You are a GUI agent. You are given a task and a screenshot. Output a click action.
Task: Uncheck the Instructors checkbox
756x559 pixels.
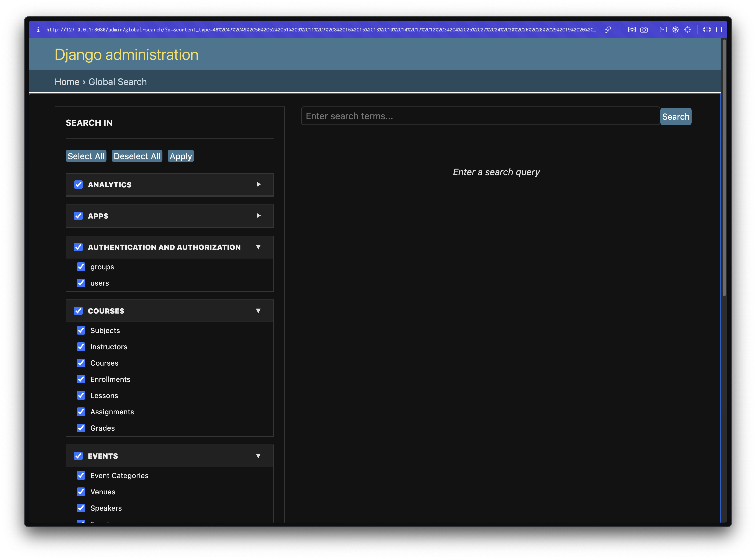(x=81, y=347)
